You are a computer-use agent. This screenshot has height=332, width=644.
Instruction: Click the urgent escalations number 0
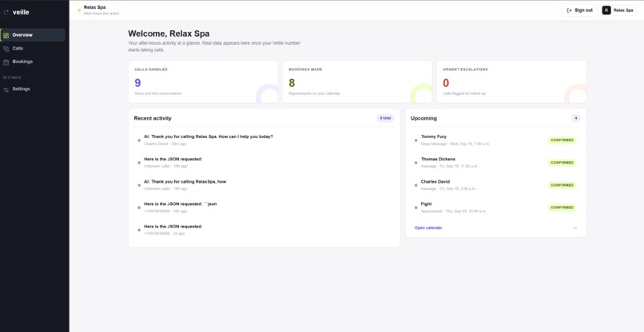446,83
